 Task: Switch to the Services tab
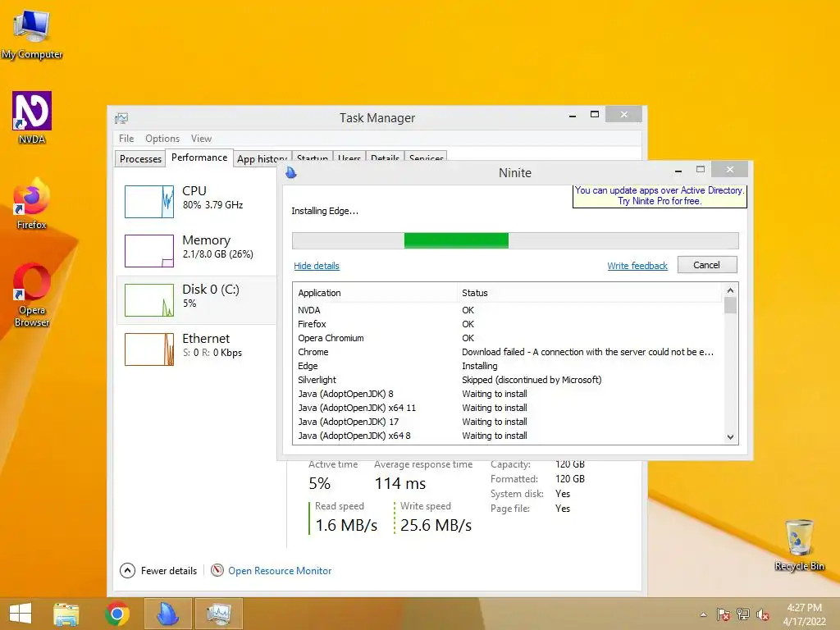426,157
